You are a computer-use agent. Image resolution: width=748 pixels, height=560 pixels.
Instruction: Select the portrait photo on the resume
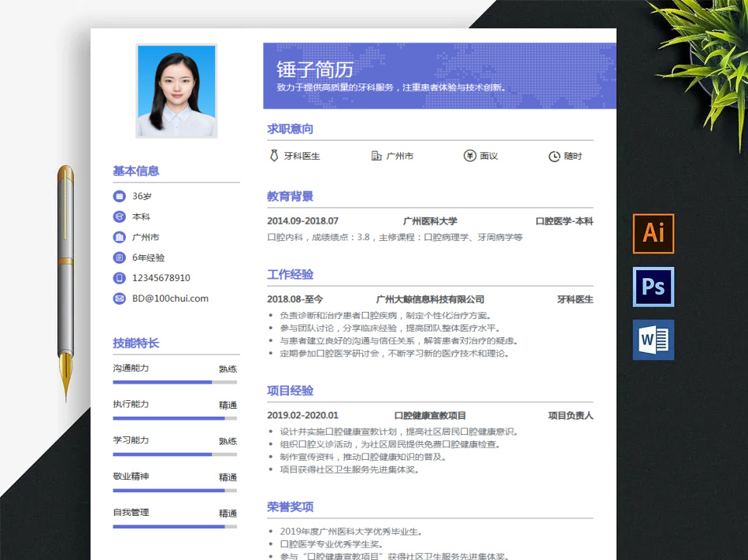[x=176, y=91]
